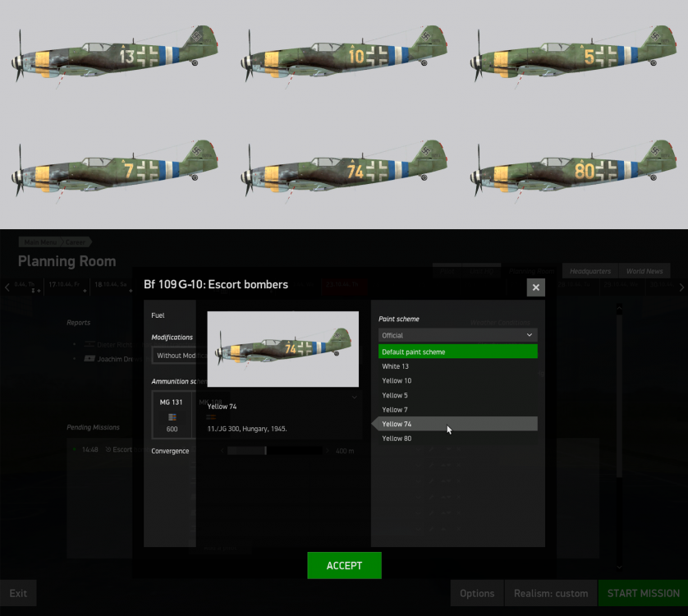Exit the planning room
The width and height of the screenshot is (688, 616).
click(18, 593)
